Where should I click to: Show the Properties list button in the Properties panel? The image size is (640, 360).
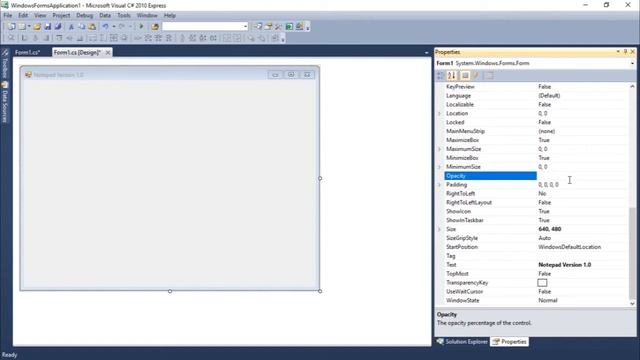(465, 76)
